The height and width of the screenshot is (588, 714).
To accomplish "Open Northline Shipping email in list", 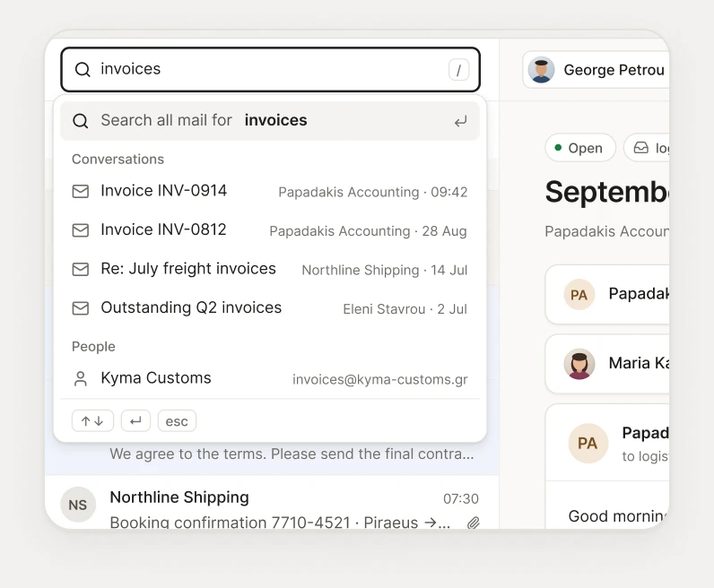I will coord(272,503).
